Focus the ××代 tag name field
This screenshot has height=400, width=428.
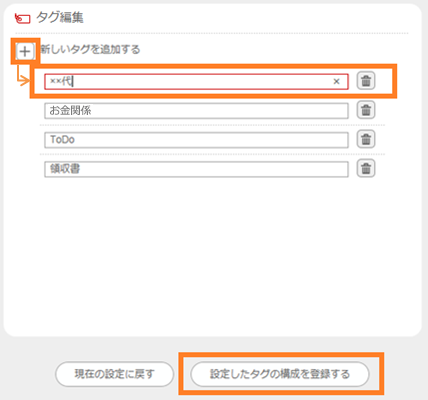[196, 82]
